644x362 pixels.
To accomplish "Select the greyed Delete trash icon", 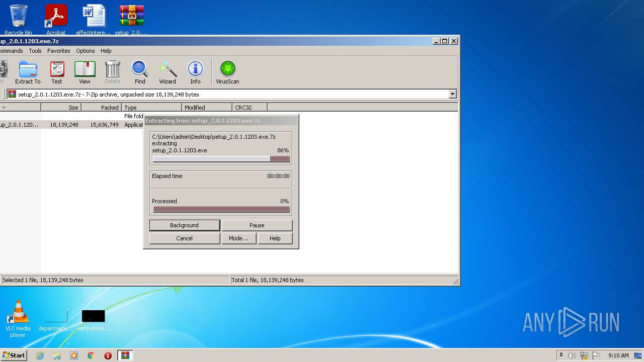I will 112,73.
